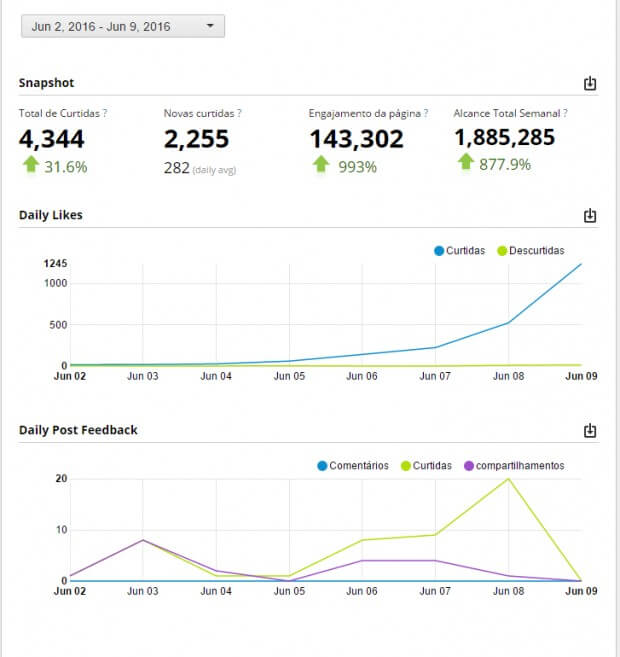Image resolution: width=620 pixels, height=657 pixels.
Task: Toggle Comentários series in Post Feedback legend
Action: point(353,466)
